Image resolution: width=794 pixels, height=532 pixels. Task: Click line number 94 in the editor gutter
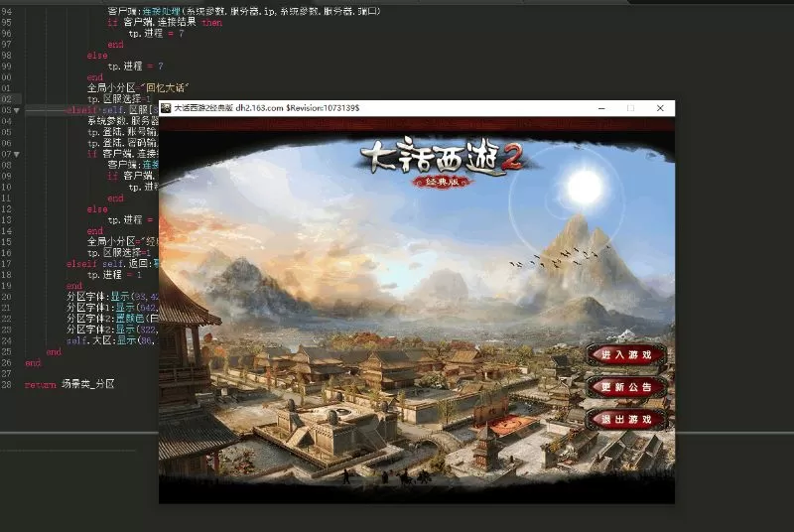coord(6,11)
